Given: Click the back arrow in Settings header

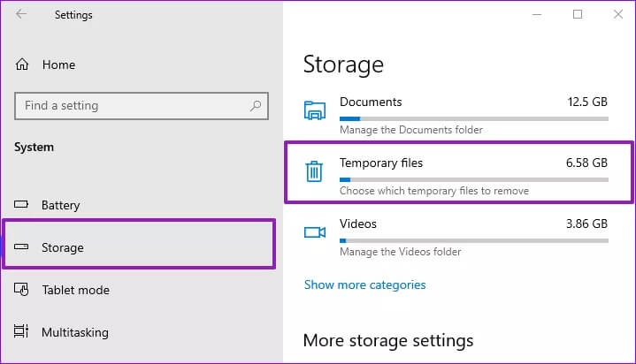Looking at the screenshot, I should tap(21, 14).
